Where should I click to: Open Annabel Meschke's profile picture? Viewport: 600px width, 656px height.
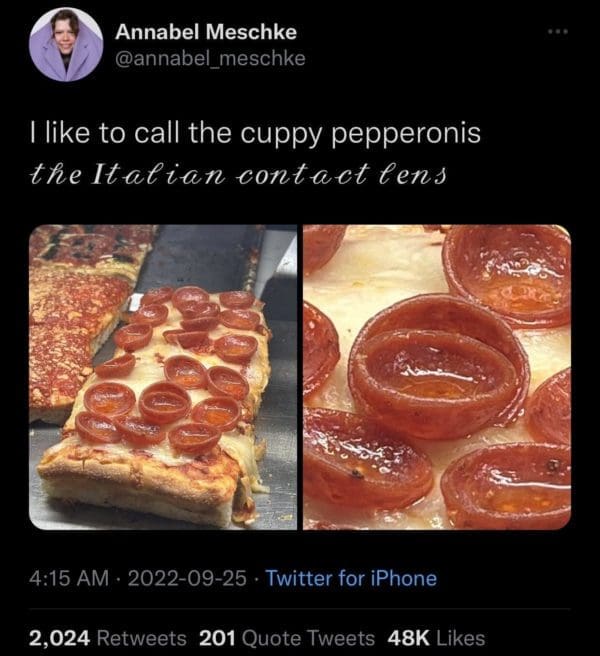(66, 45)
